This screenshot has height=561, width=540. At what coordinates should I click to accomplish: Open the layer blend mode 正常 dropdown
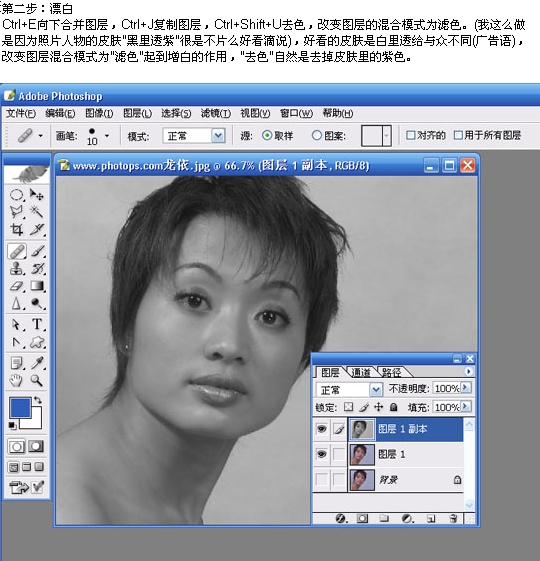pyautogui.click(x=375, y=389)
